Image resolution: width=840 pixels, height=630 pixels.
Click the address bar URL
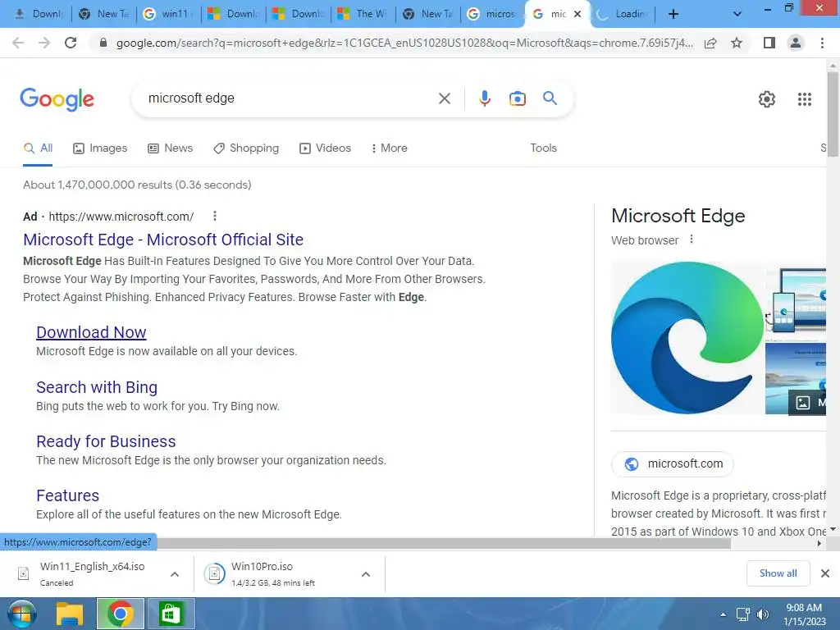[404, 43]
